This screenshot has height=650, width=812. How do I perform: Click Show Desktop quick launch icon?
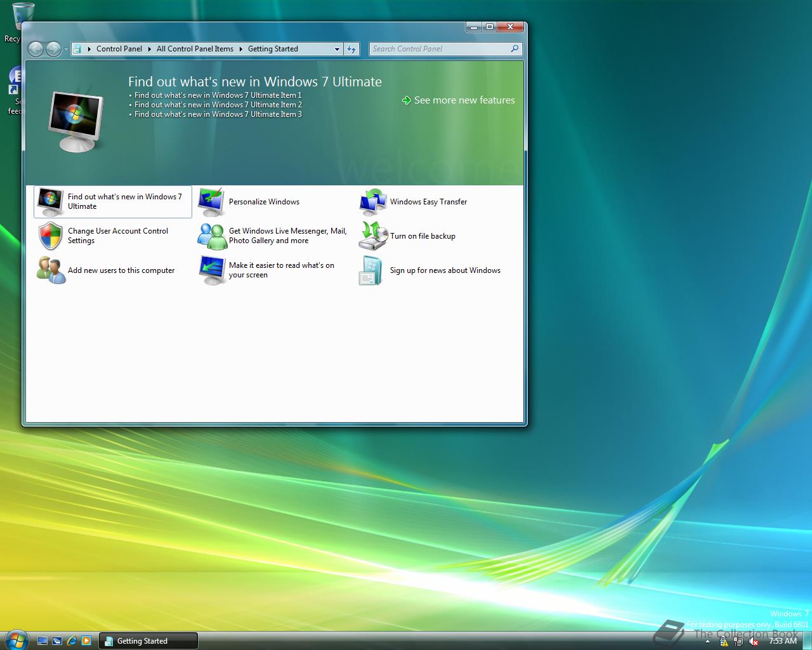coord(43,641)
